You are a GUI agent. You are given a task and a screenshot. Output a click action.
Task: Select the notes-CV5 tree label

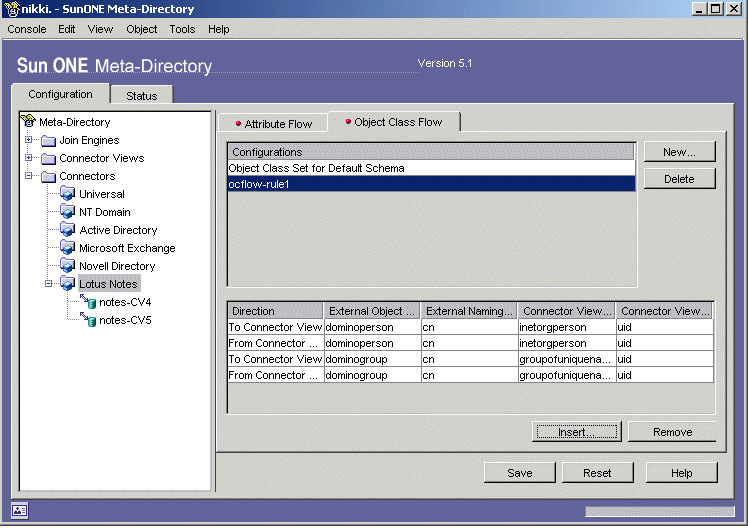coord(125,320)
